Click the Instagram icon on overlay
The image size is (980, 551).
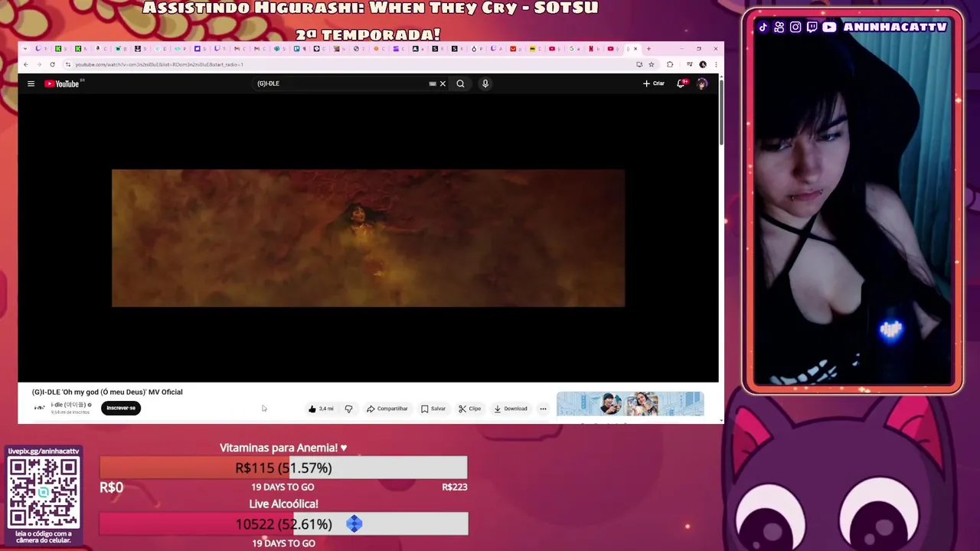(x=795, y=27)
